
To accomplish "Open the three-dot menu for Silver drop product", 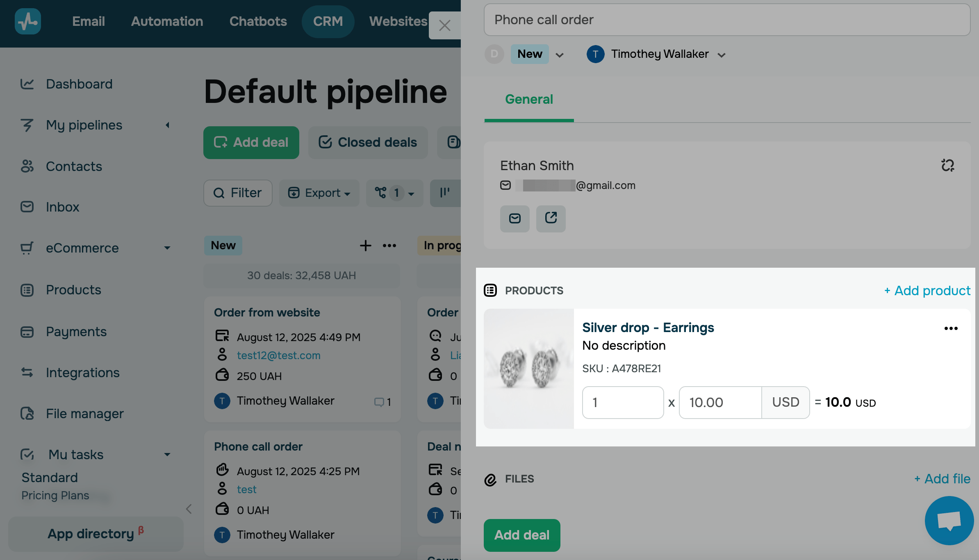I will click(x=951, y=328).
